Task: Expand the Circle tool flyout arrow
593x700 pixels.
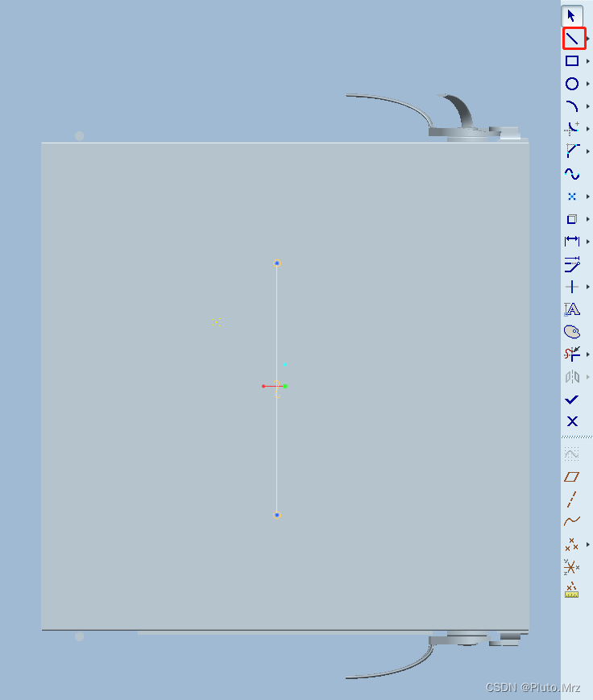Action: pos(588,84)
